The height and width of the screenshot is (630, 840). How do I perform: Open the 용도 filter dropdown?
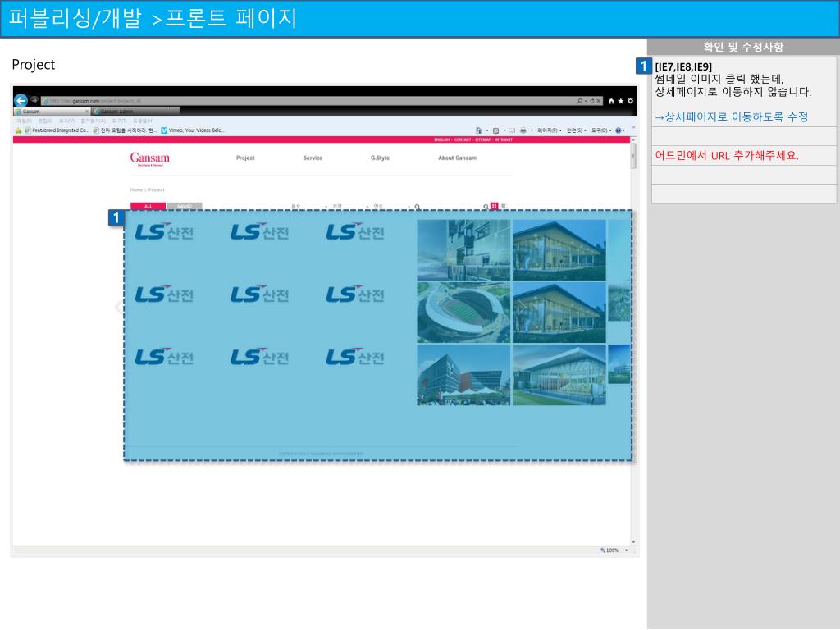click(309, 207)
